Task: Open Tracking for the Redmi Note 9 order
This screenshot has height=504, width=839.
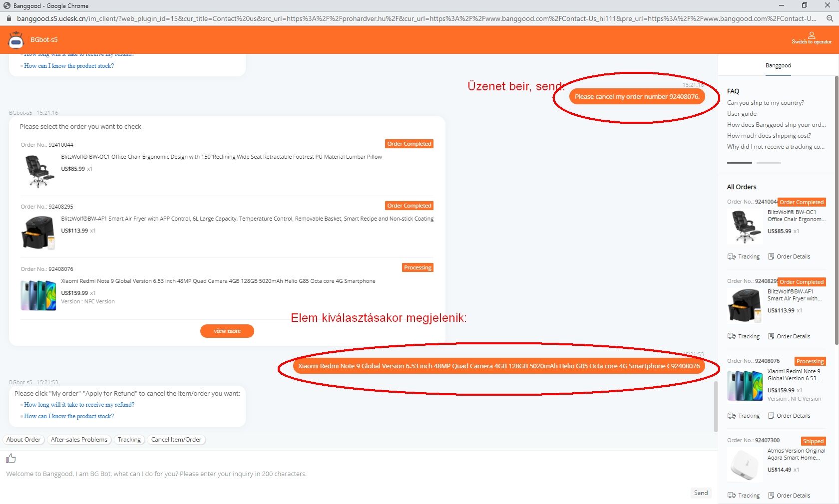Action: 744,416
